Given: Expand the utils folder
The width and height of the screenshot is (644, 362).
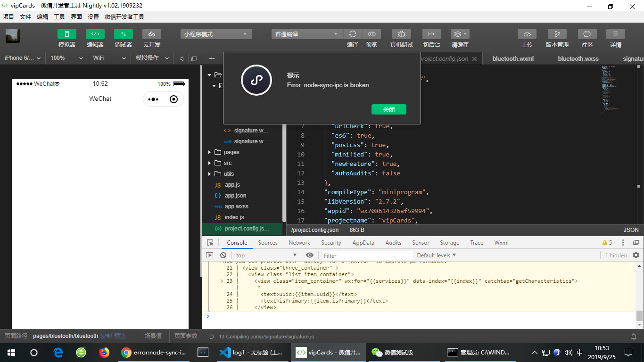Looking at the screenshot, I should pos(209,174).
